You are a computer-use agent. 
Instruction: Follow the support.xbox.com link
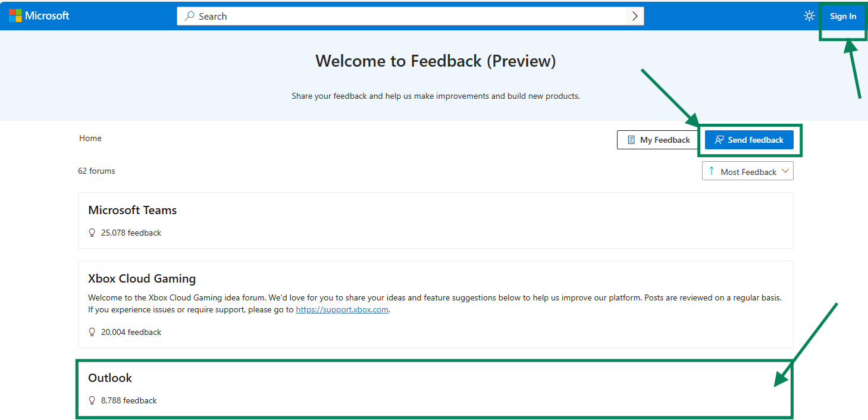342,309
